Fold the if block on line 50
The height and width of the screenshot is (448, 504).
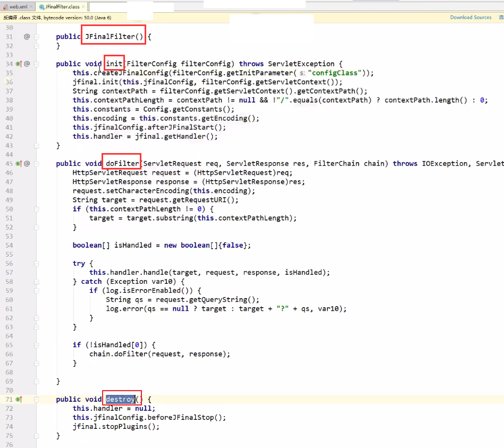37,209
